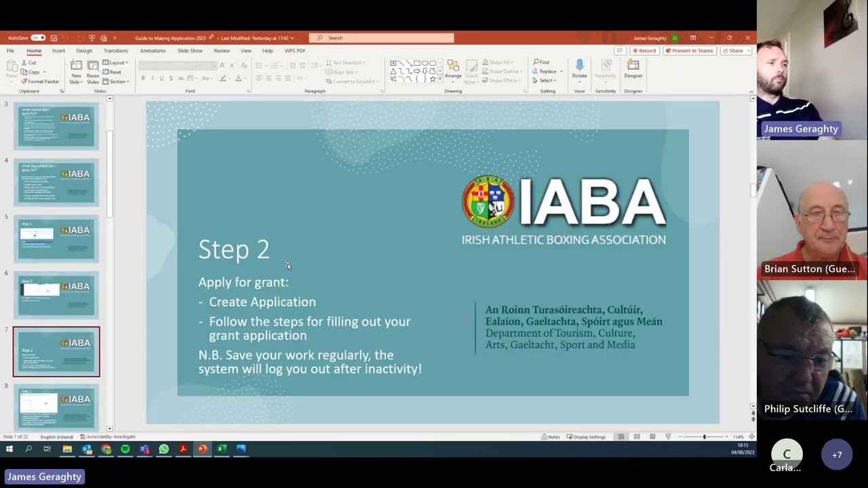
Task: Open the Arrange shapes tool
Action: [x=453, y=68]
